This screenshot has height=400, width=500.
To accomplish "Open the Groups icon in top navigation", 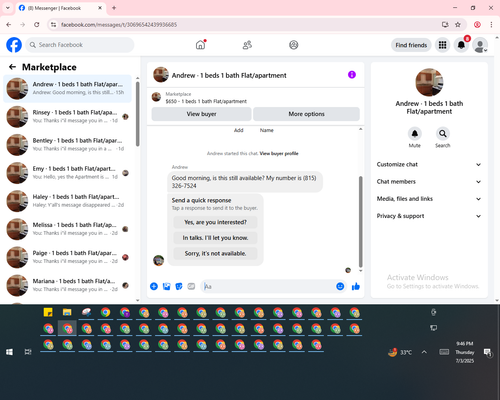I will [294, 45].
